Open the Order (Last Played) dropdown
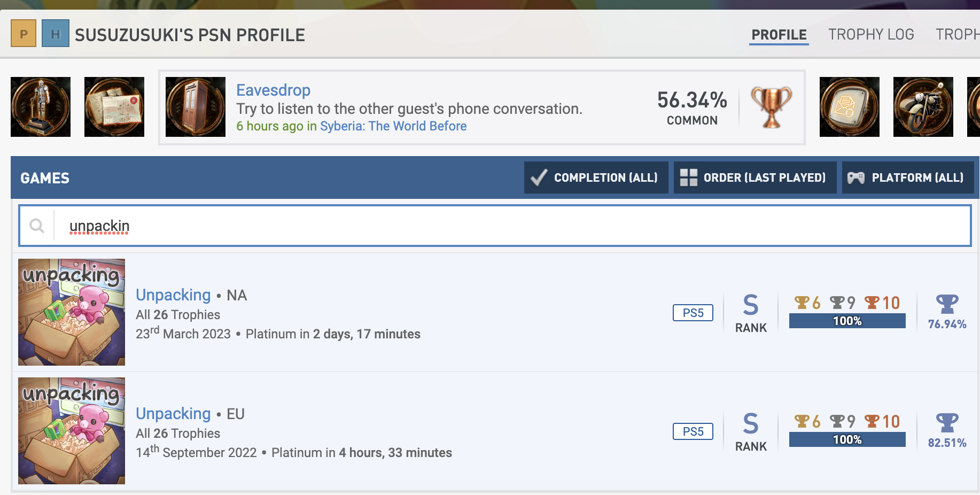The height and width of the screenshot is (495, 980). pyautogui.click(x=755, y=177)
